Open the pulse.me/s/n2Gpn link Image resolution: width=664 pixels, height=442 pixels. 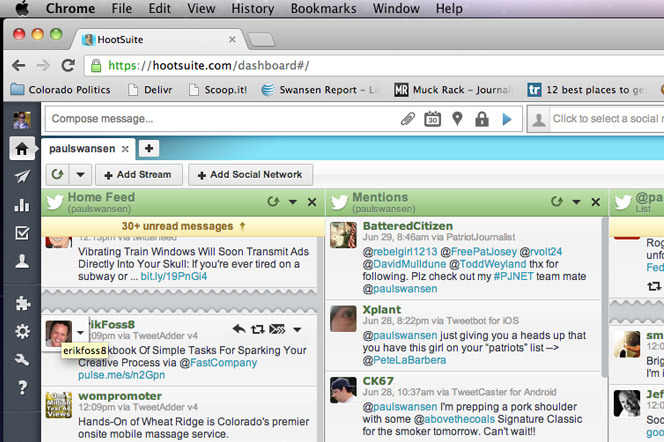click(x=122, y=375)
